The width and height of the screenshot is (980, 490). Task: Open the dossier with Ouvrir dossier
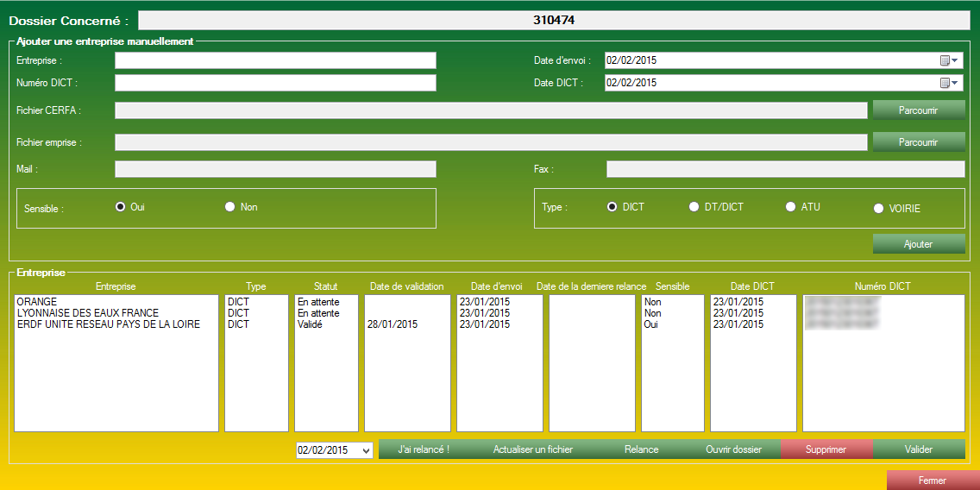(734, 449)
